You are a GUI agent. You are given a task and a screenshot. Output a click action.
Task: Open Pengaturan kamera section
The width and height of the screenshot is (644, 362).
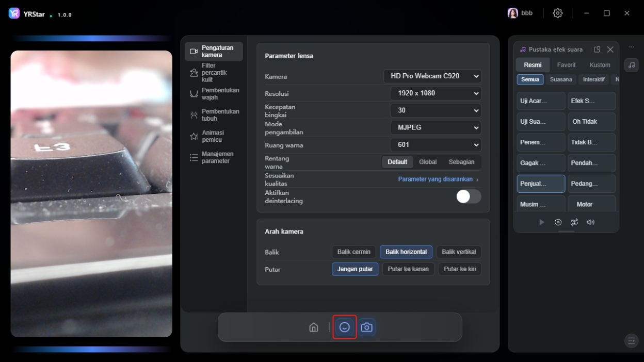pos(214,52)
